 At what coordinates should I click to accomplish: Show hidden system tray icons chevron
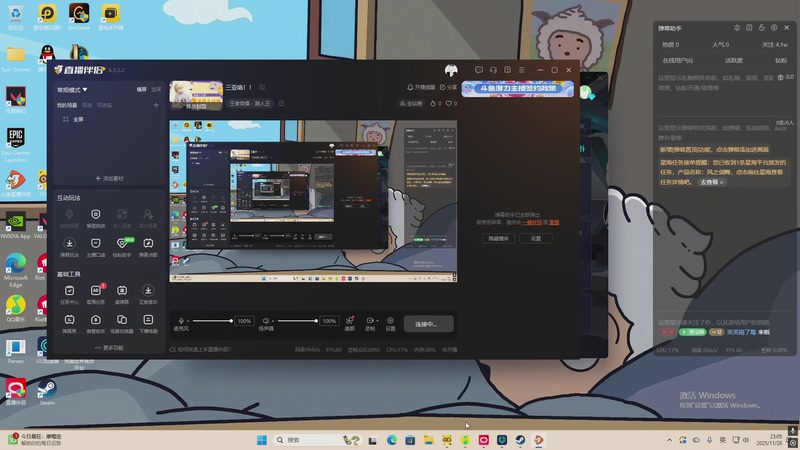point(669,440)
